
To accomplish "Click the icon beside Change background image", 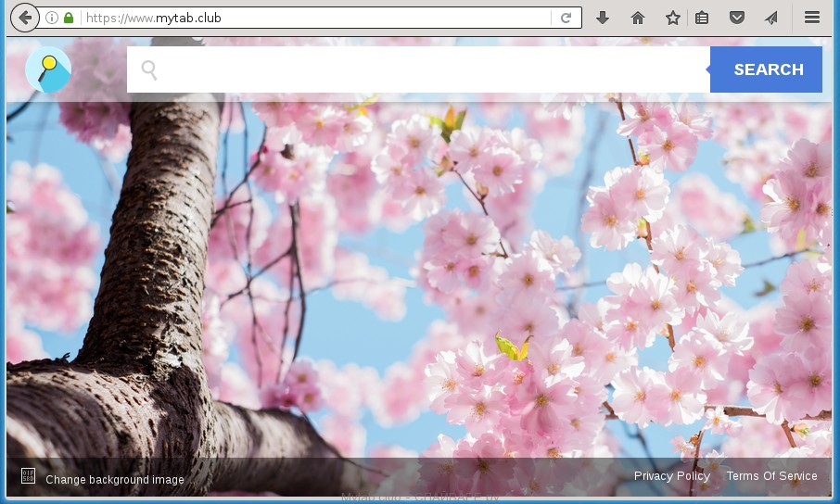I will coord(28,477).
